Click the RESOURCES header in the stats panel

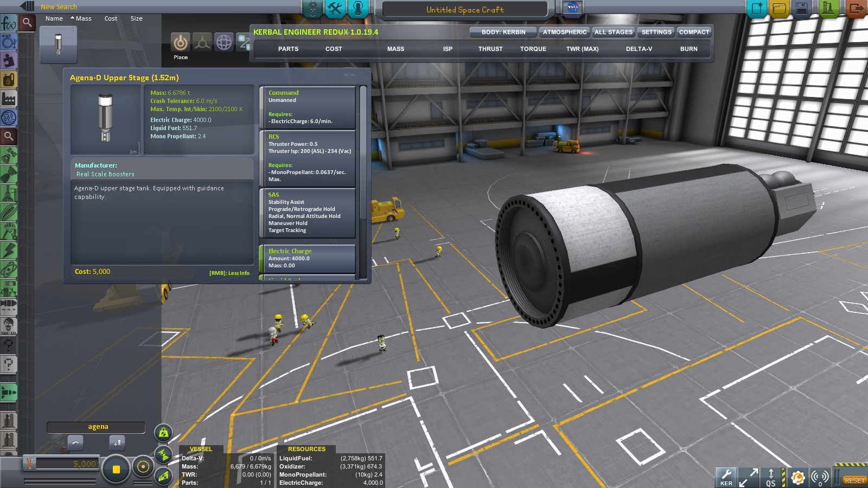click(x=307, y=449)
